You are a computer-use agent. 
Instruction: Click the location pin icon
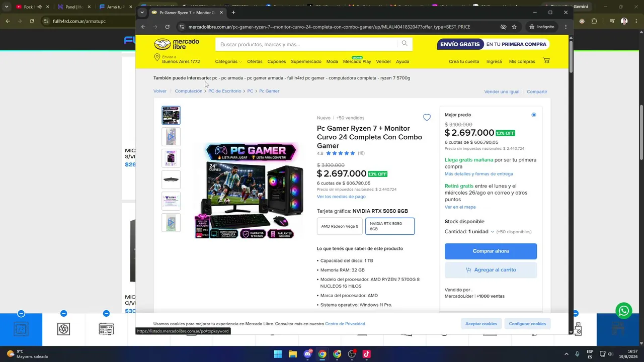[157, 57]
